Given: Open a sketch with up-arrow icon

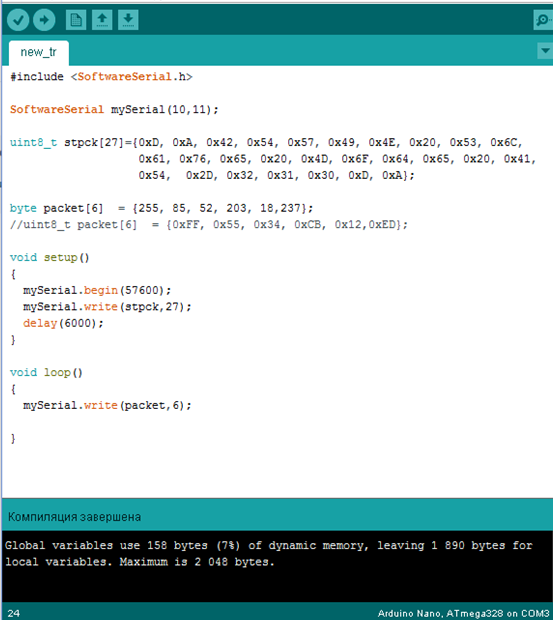Looking at the screenshot, I should point(102,20).
